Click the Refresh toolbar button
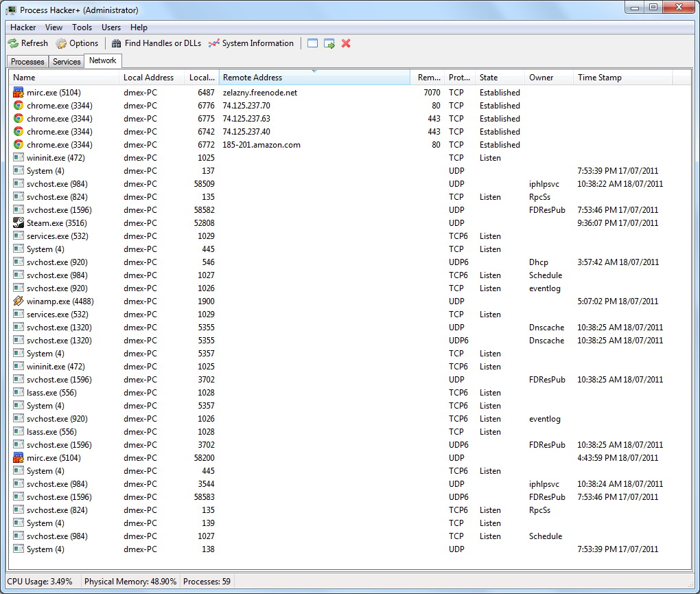Viewport: 700px width, 594px height. pyautogui.click(x=27, y=43)
